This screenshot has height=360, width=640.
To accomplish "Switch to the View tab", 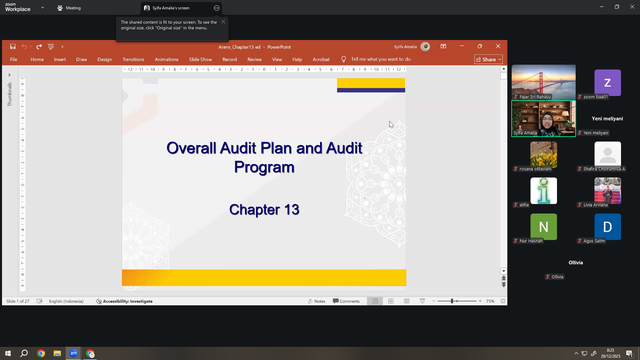I will pyautogui.click(x=277, y=60).
